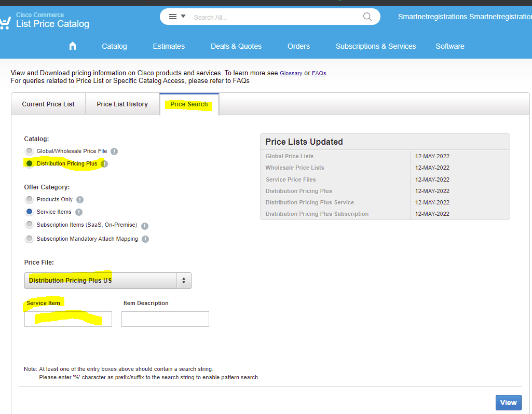The width and height of the screenshot is (532, 414).
Task: Open the Estimates menu
Action: (169, 46)
